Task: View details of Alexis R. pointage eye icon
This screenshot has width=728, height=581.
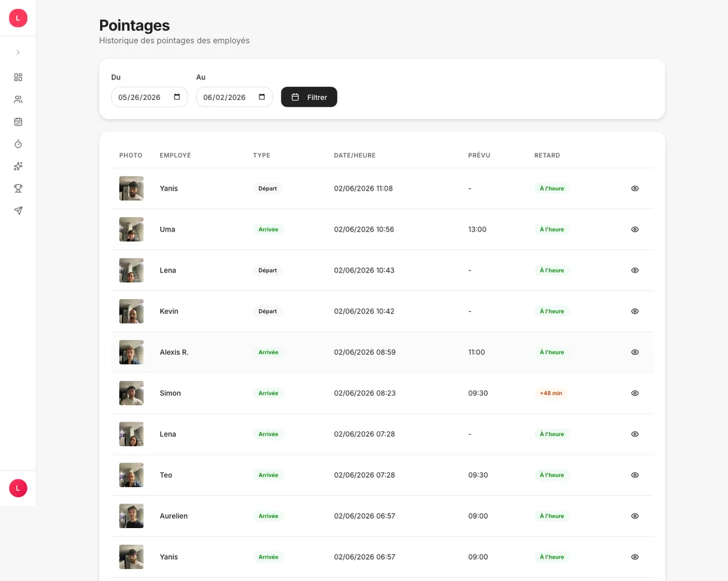Action: point(635,352)
